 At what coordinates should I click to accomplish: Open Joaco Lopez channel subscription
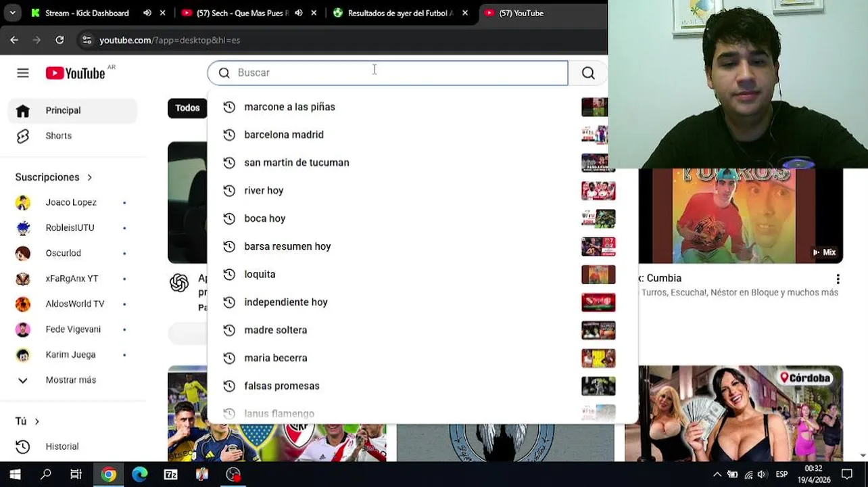72,202
